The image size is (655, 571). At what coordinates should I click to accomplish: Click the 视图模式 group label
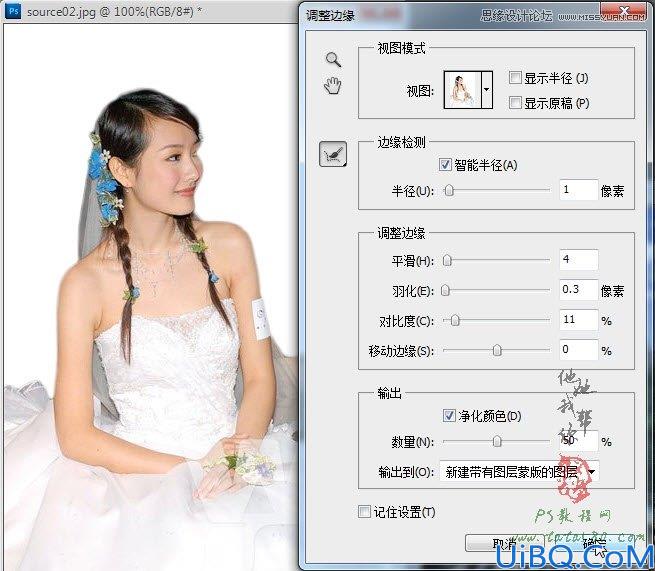[401, 48]
